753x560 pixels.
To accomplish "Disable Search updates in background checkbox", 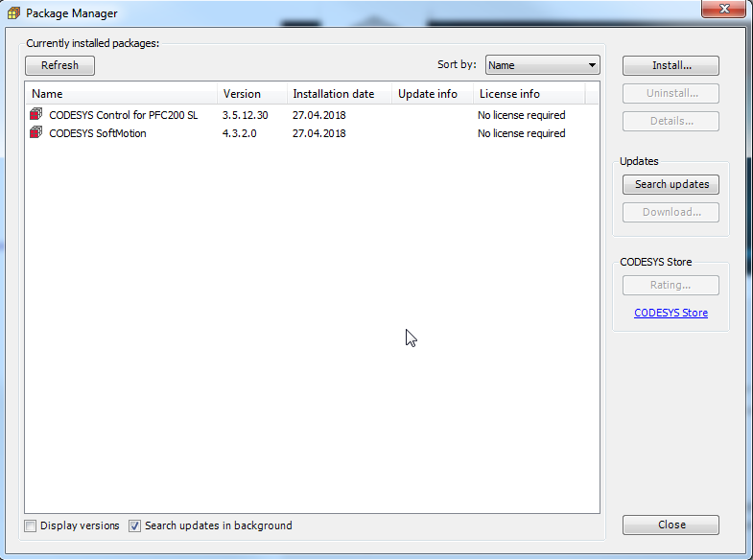I will coord(135,525).
